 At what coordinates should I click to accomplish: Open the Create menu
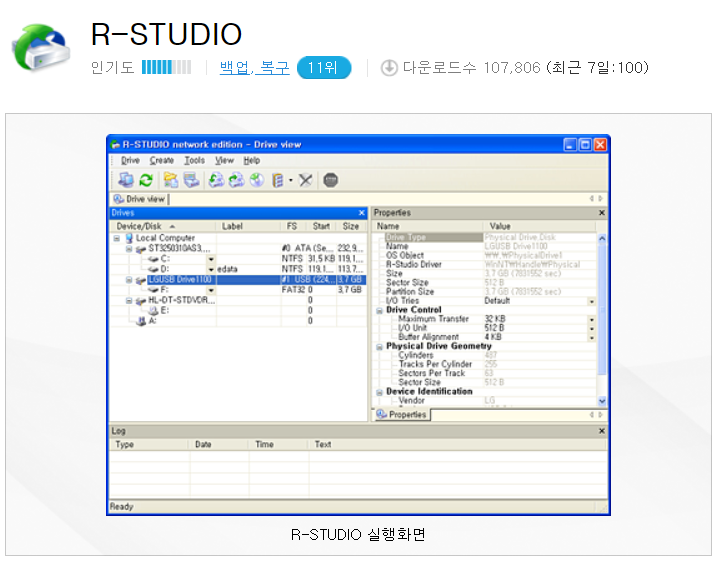click(x=161, y=161)
